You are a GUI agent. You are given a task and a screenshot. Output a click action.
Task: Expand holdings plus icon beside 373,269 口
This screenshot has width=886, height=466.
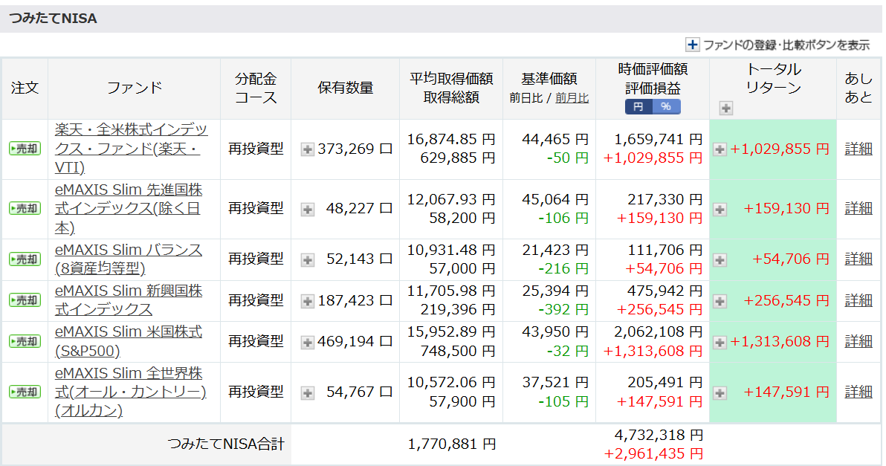pos(307,150)
